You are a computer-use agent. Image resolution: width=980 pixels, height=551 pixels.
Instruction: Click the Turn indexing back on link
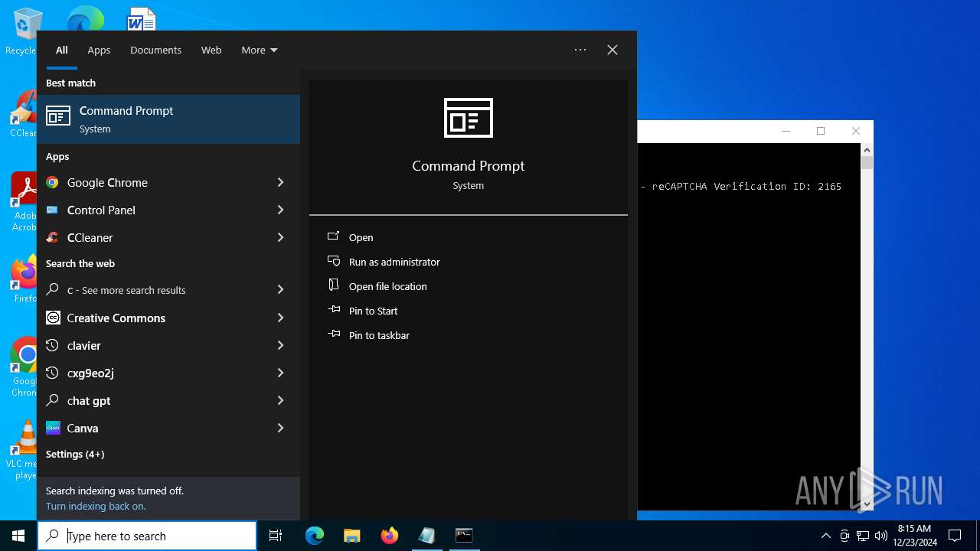(x=96, y=506)
